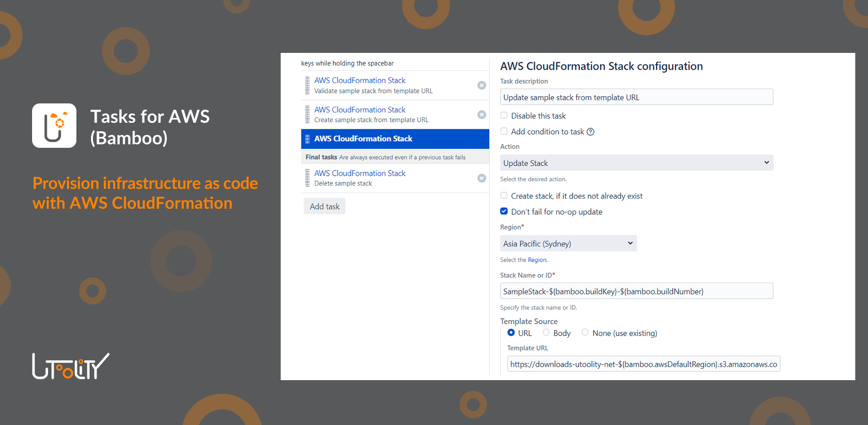Click the drag handle of Delete sample stack
Image resolution: width=868 pixels, height=425 pixels.
(x=307, y=177)
